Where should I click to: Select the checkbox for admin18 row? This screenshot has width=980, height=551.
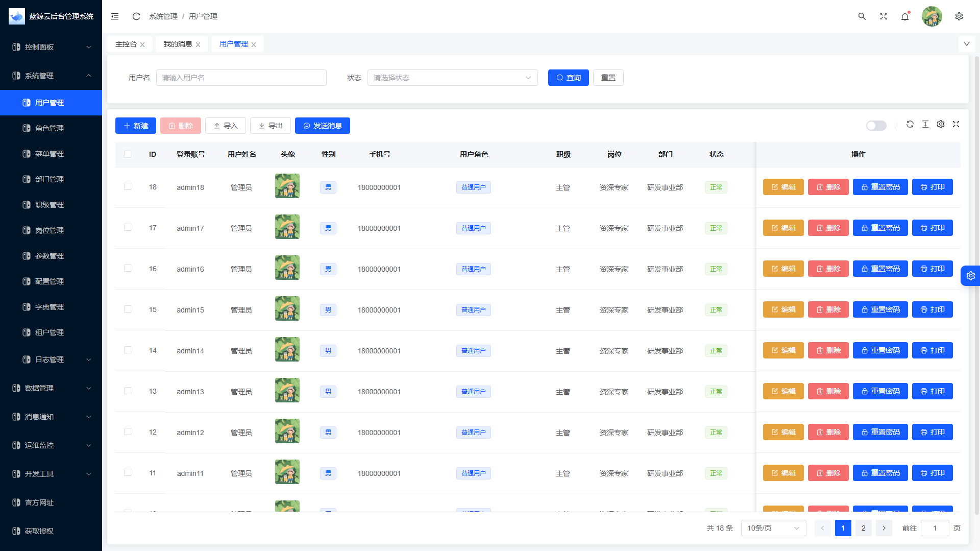(128, 187)
